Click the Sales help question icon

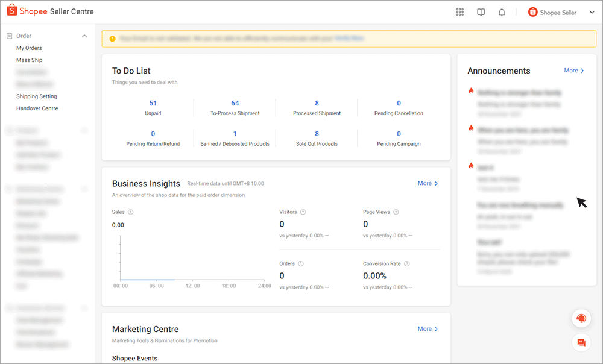130,212
